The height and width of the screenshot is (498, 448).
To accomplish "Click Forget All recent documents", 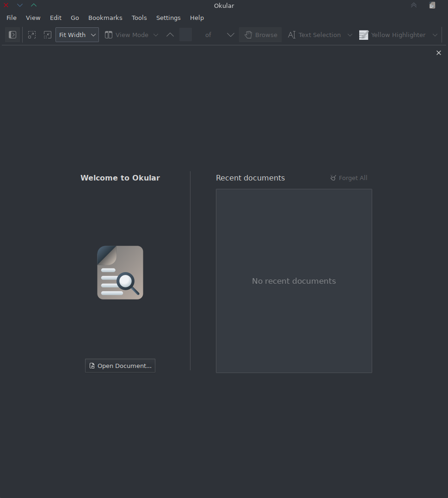I will [x=349, y=178].
